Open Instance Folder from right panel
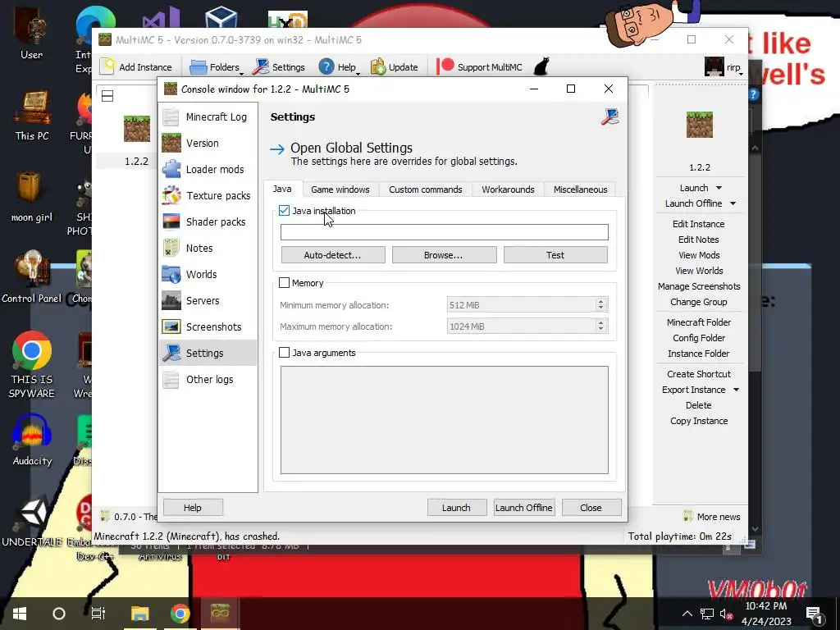Viewport: 840px width, 630px height. [x=699, y=353]
